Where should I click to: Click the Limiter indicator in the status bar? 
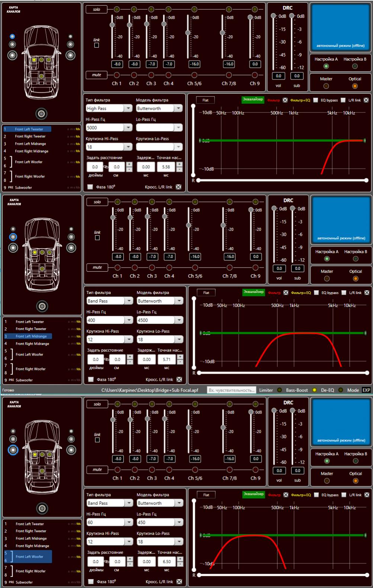[279, 390]
